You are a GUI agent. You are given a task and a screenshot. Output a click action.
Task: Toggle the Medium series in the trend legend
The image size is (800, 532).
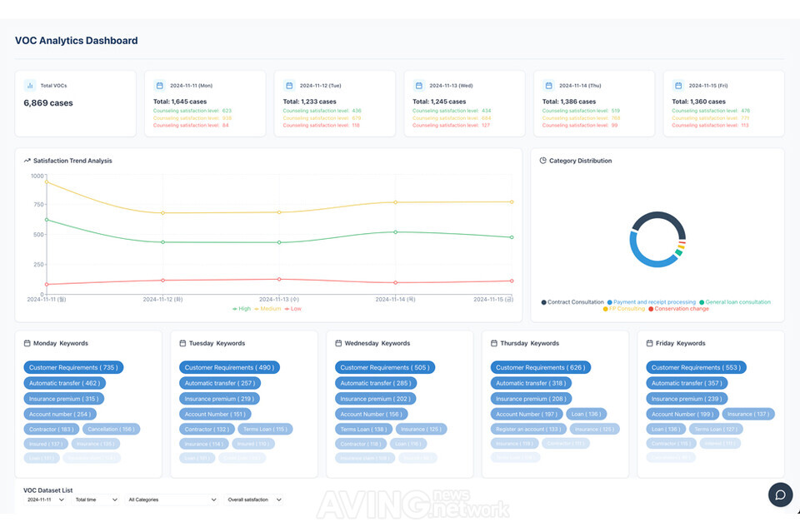[271, 308]
